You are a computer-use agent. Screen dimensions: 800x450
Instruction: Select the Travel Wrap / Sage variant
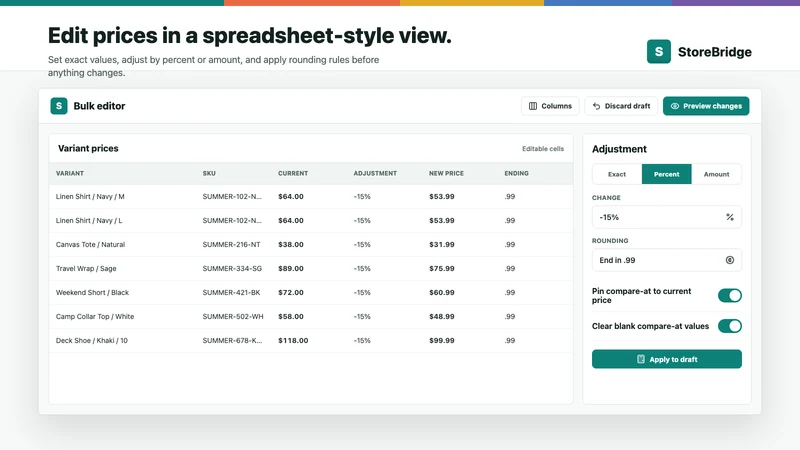(86, 268)
